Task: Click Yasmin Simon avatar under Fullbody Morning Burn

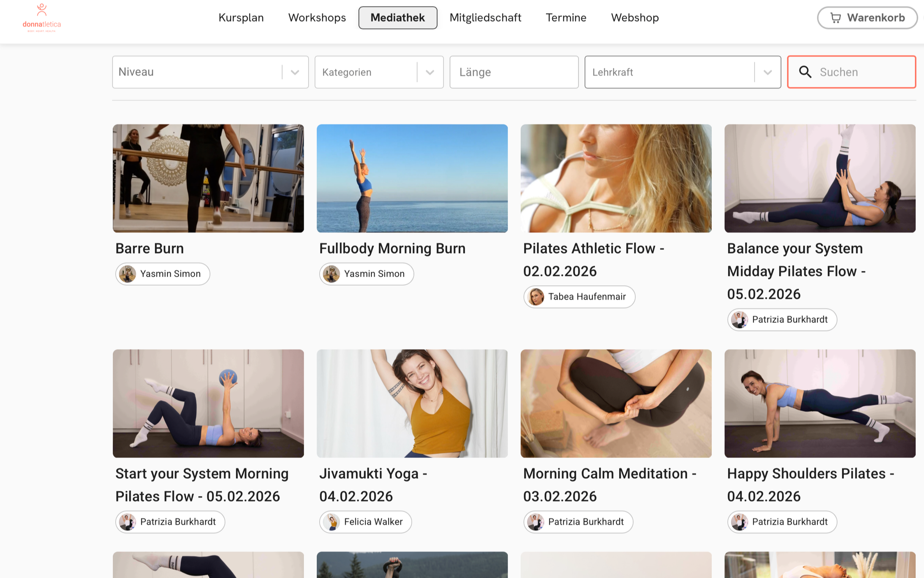Action: [x=332, y=274]
